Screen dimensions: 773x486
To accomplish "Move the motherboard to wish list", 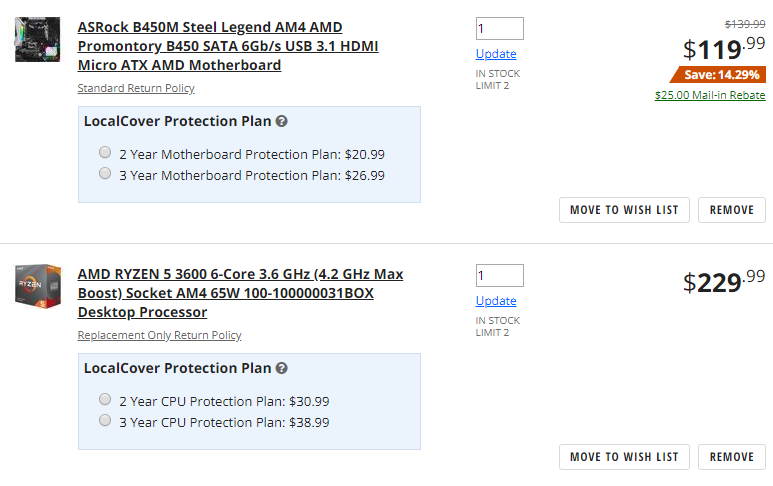I will (624, 210).
